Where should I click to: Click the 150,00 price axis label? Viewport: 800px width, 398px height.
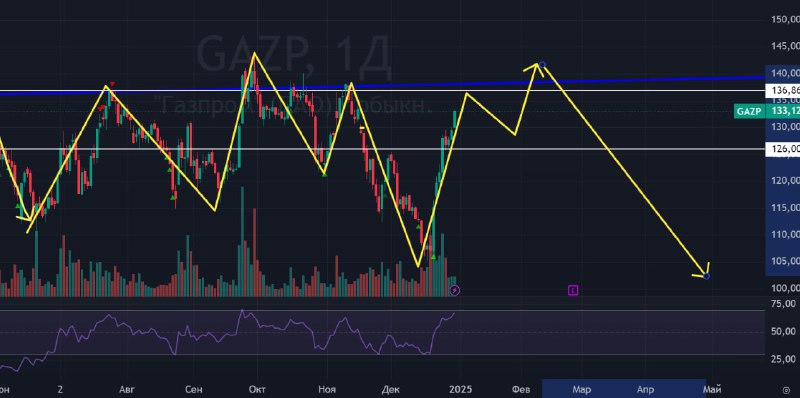point(786,20)
